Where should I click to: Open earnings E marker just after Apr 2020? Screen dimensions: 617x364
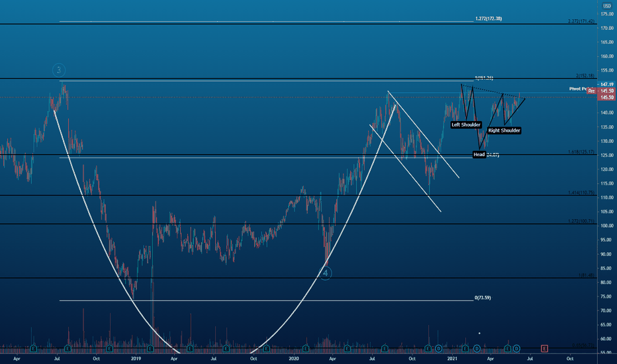(347, 349)
